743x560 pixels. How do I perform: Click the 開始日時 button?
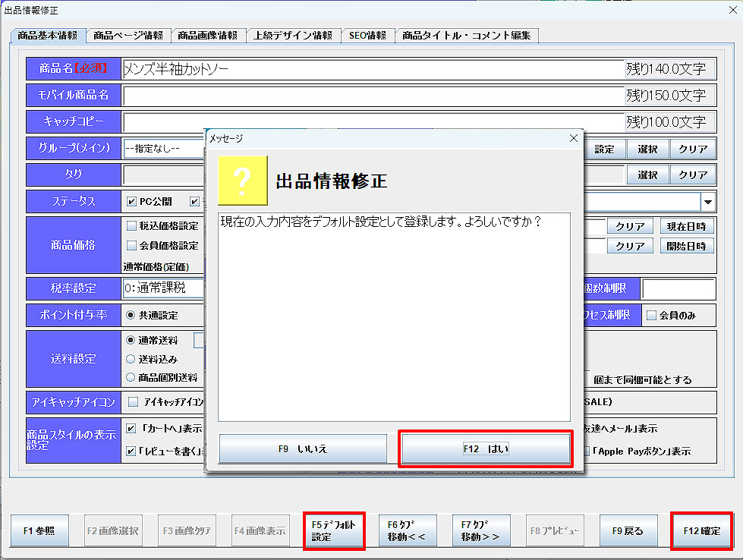pos(687,246)
